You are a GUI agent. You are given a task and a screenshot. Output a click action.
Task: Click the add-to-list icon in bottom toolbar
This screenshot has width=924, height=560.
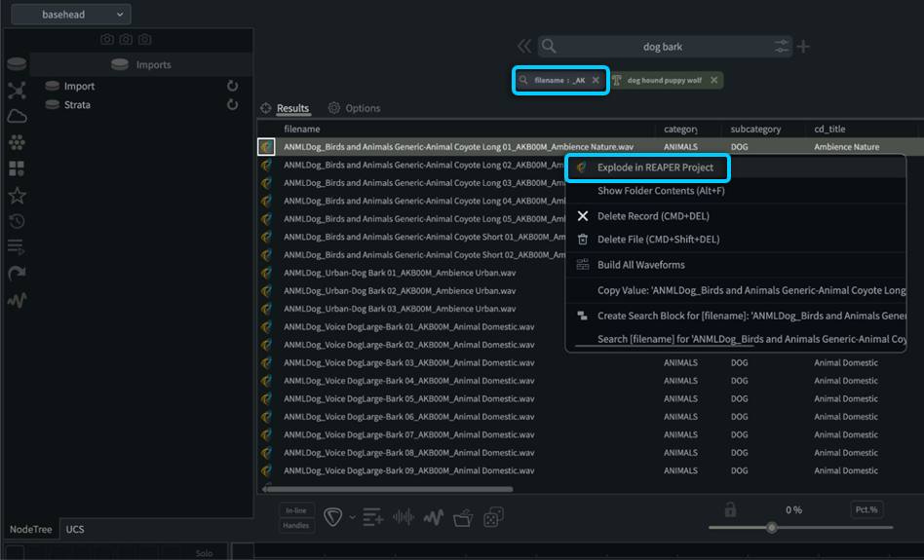pos(372,517)
